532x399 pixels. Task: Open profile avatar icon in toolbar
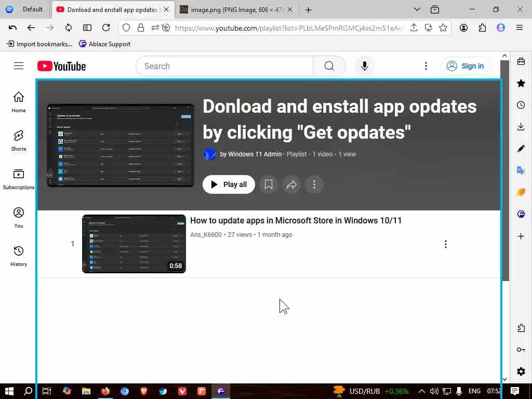coord(501,28)
